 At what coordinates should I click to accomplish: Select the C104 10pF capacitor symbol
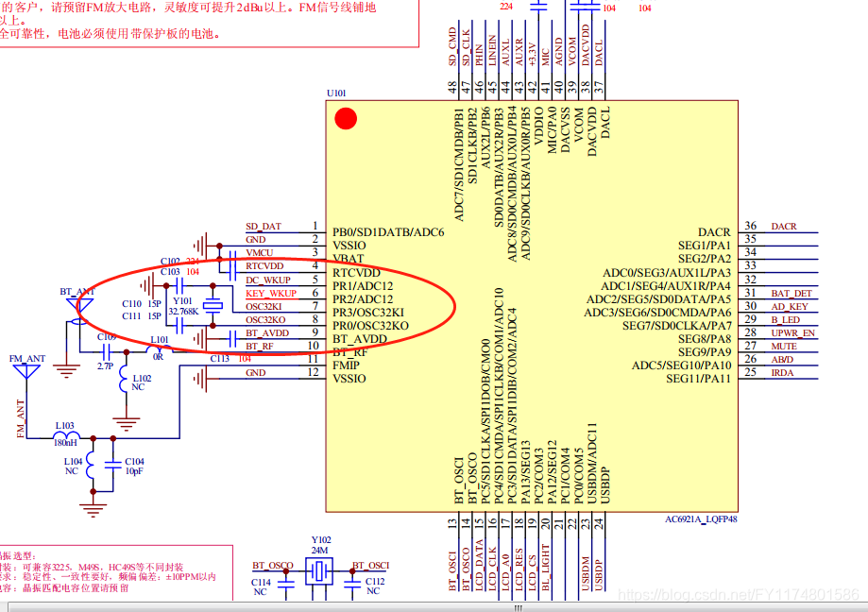[113, 465]
